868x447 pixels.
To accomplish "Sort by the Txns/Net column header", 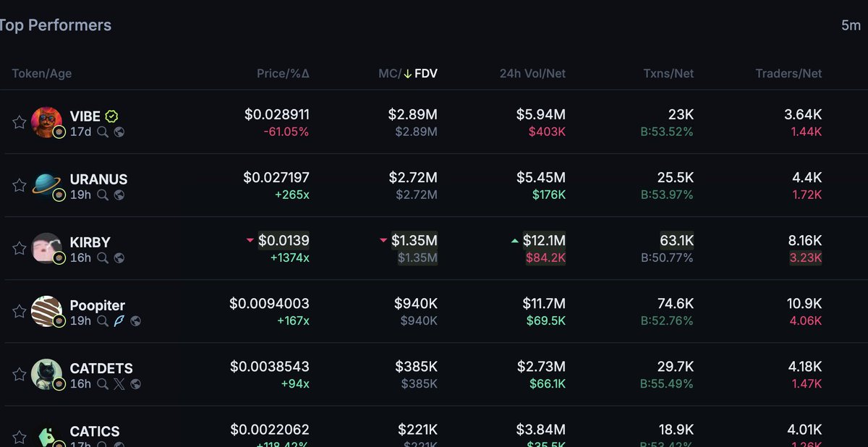I will point(668,73).
